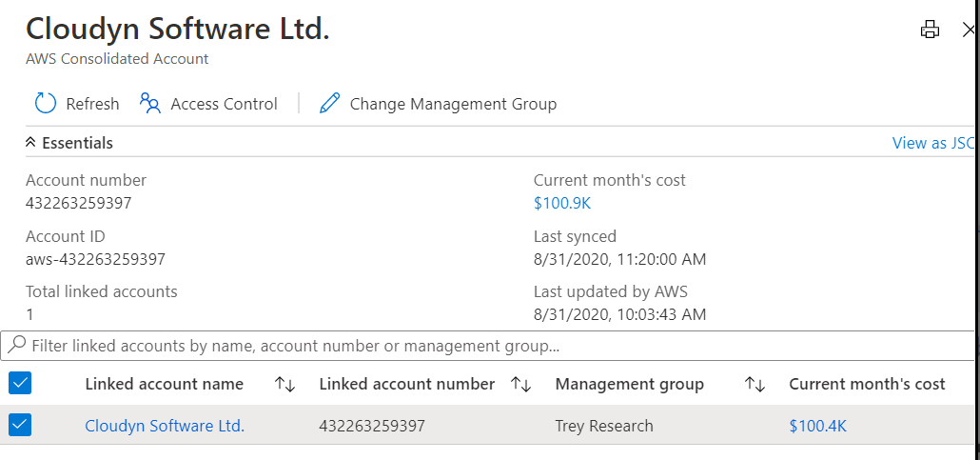980x460 pixels.
Task: Sort by Management group arrows
Action: pos(755,384)
